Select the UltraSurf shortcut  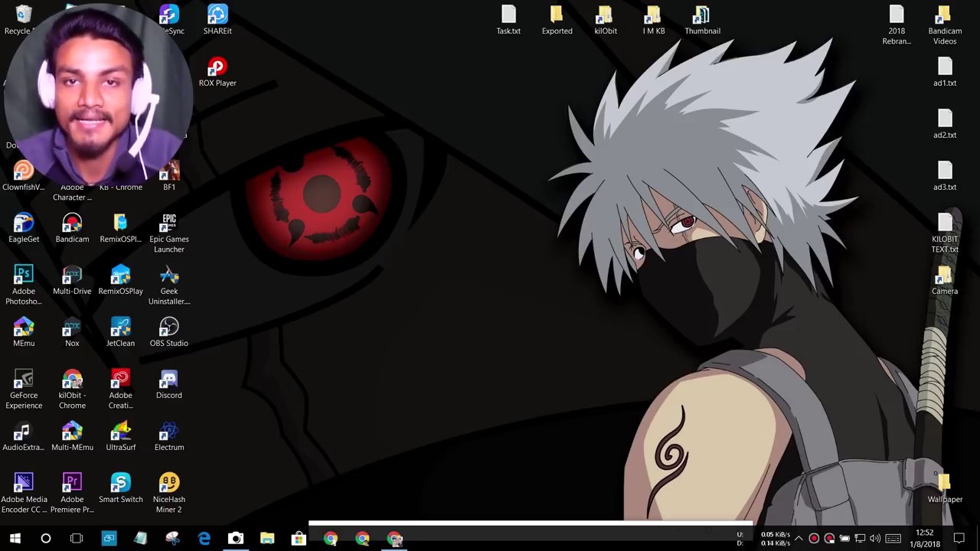tap(120, 436)
